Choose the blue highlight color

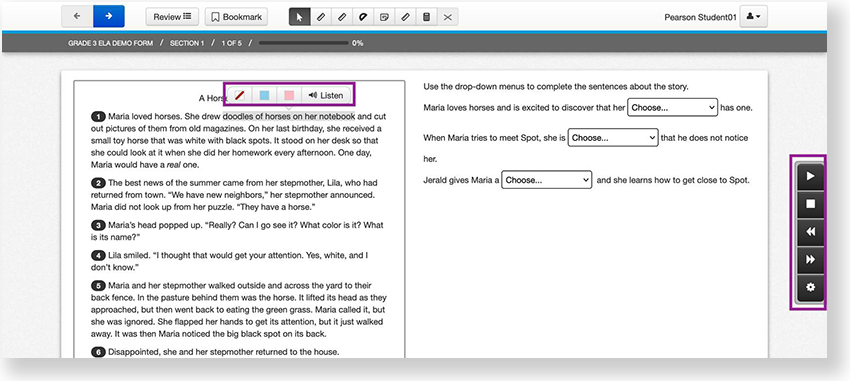[x=265, y=95]
